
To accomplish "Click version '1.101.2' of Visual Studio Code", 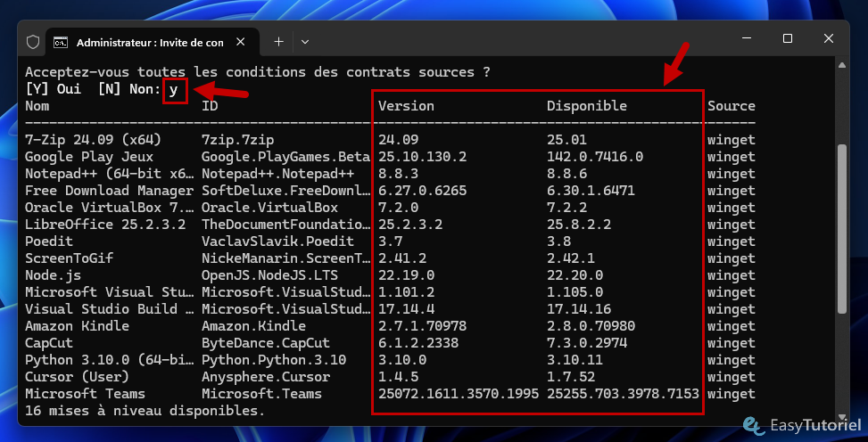I will pos(406,292).
